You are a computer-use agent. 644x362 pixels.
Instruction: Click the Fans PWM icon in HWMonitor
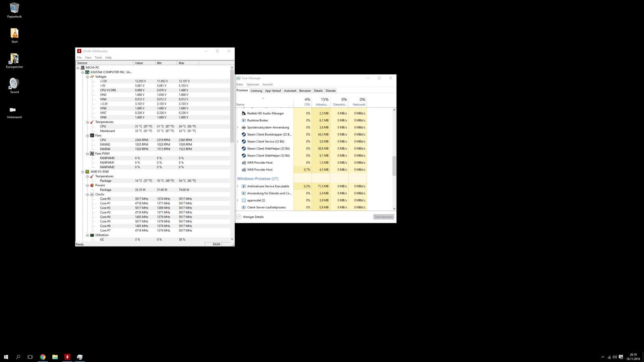[92, 153]
